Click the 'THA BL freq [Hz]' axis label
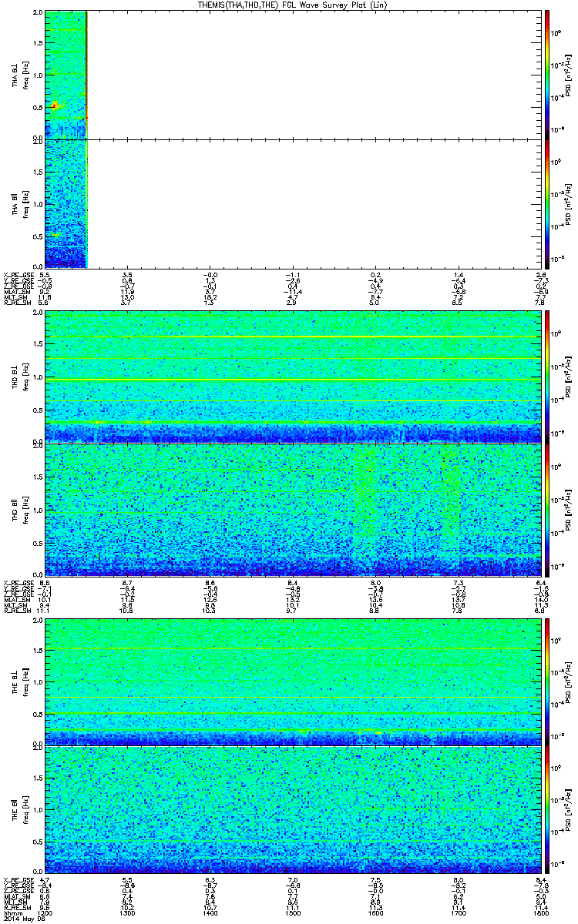Screen dimensions: 578x924 [20, 75]
